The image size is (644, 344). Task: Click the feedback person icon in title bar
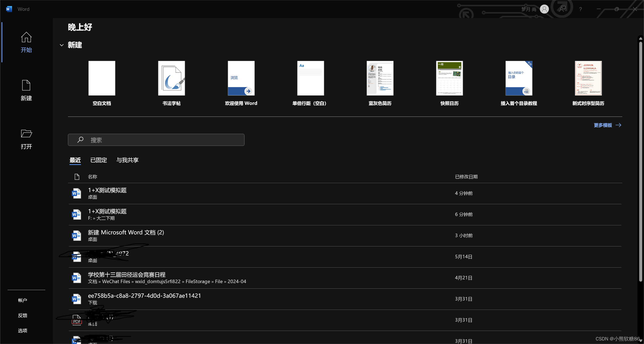tap(562, 9)
